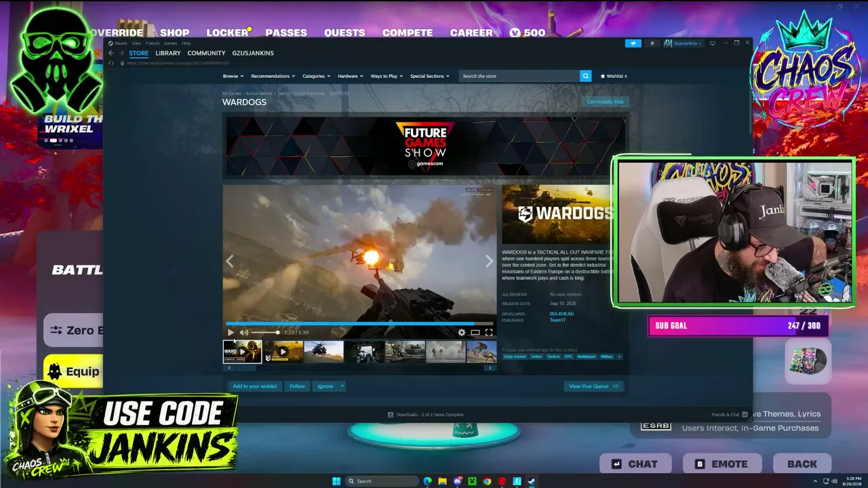The image size is (868, 488).
Task: Select the second trailer thumbnail
Action: (283, 352)
